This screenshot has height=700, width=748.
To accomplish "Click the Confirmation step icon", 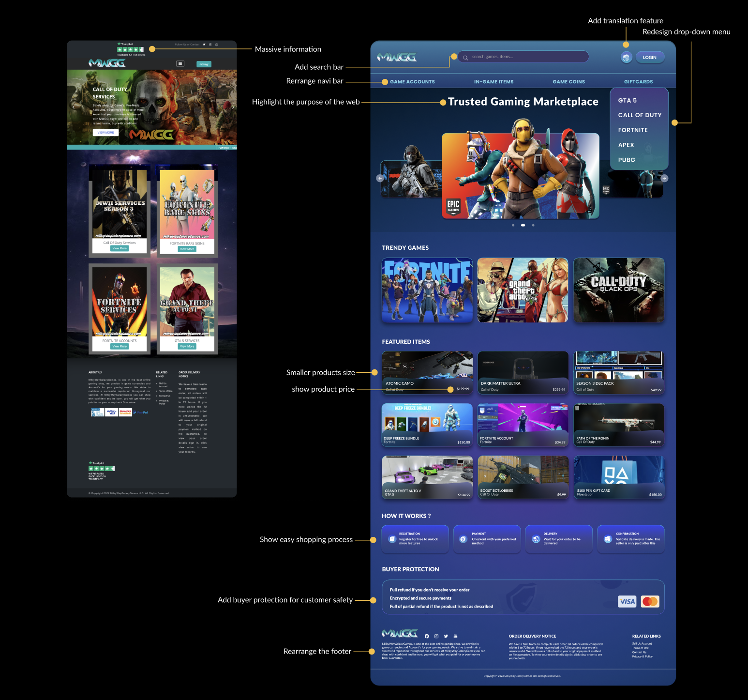I will pos(608,539).
